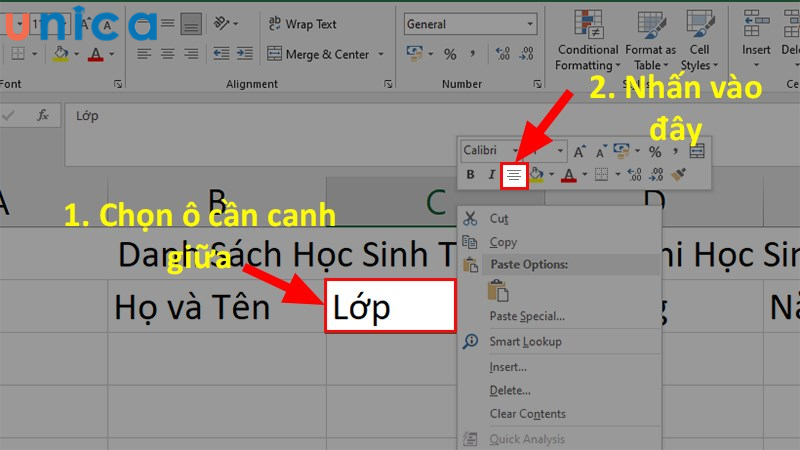Click Format Painter brush in mini toolbar
The width and height of the screenshot is (800, 450).
(678, 175)
